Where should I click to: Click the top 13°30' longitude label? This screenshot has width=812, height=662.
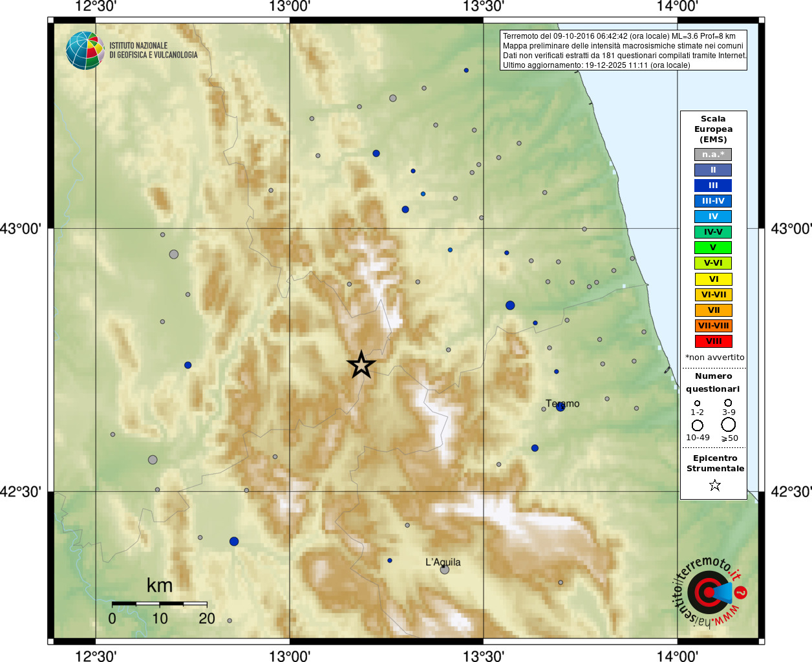tap(484, 7)
